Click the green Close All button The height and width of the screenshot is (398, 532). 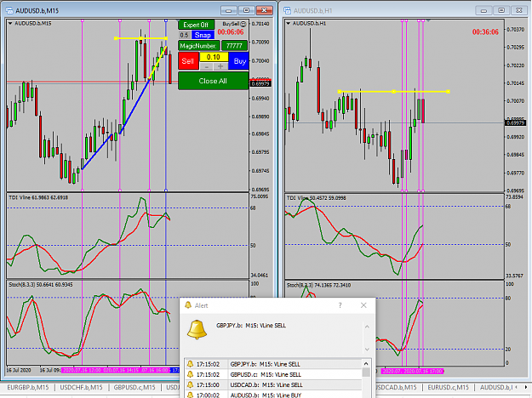(x=213, y=81)
